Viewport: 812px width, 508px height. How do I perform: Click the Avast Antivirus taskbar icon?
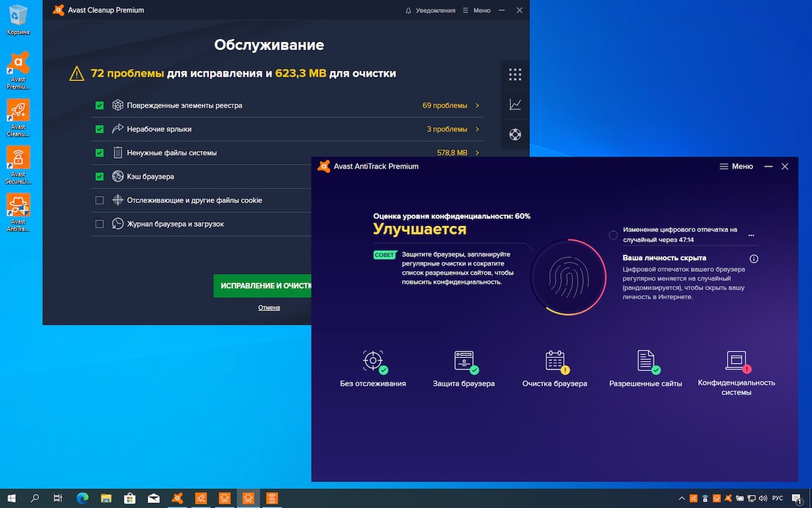pyautogui.click(x=178, y=498)
